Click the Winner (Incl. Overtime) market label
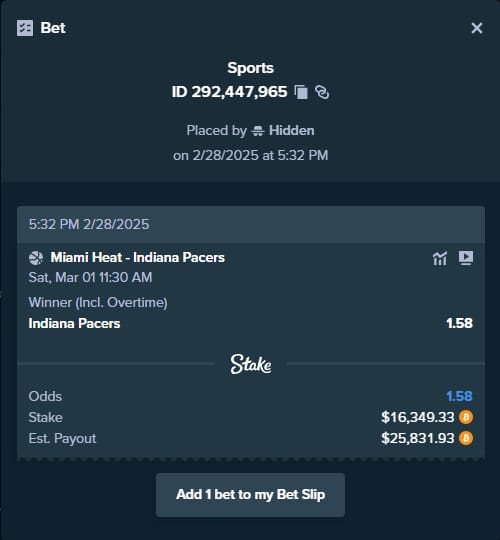 [x=98, y=303]
